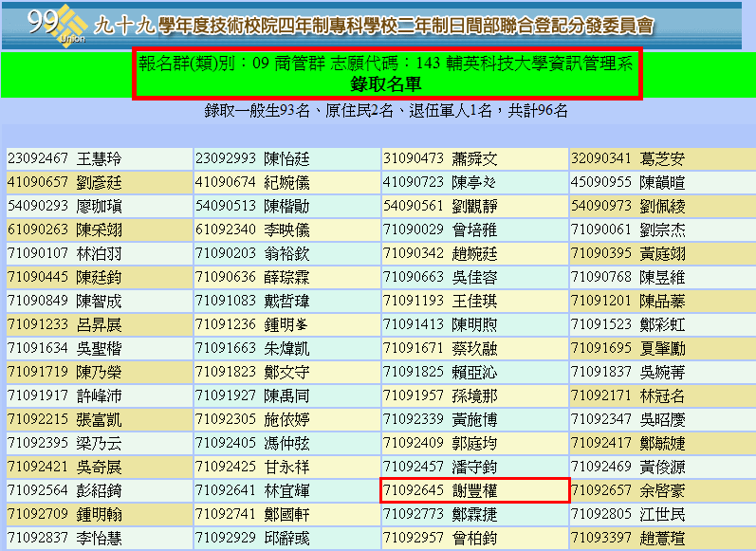Select cell 23092993 陳怡廷

286,158
